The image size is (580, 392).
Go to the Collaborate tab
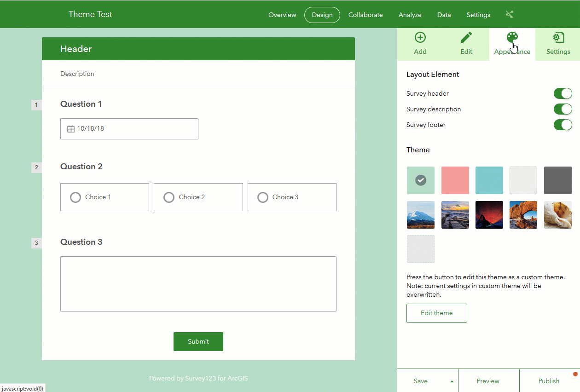click(365, 15)
